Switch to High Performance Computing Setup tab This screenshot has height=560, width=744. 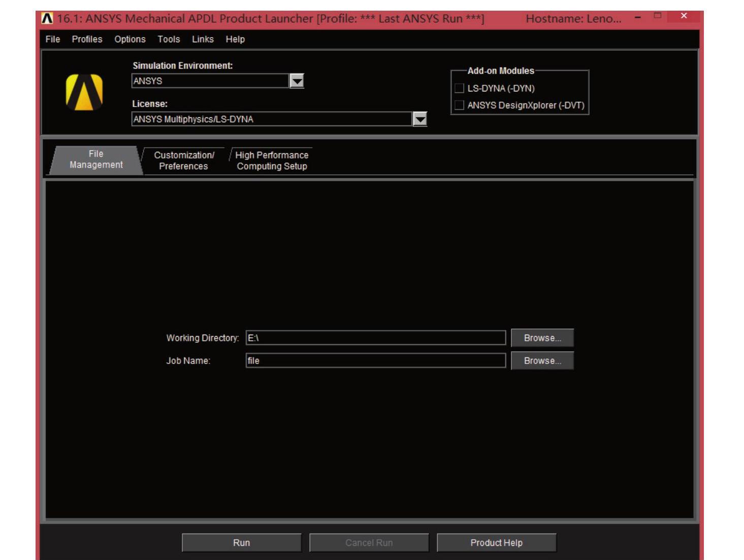click(x=272, y=160)
